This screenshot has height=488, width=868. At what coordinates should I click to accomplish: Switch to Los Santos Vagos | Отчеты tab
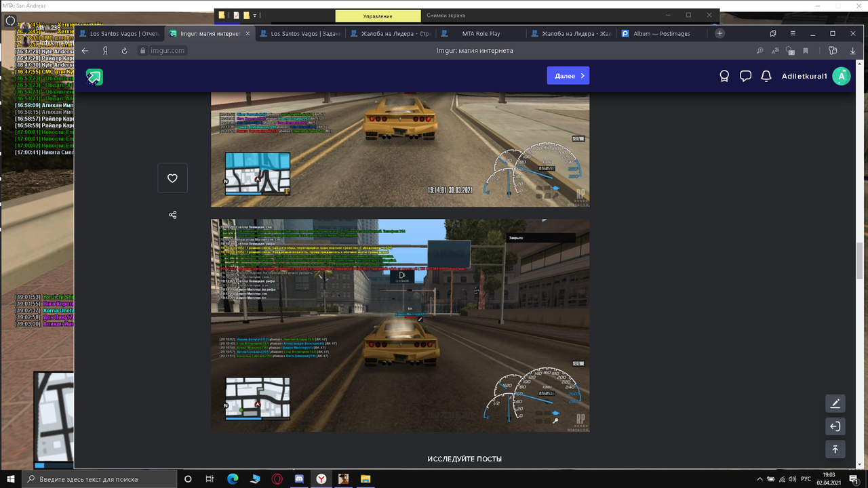click(119, 33)
